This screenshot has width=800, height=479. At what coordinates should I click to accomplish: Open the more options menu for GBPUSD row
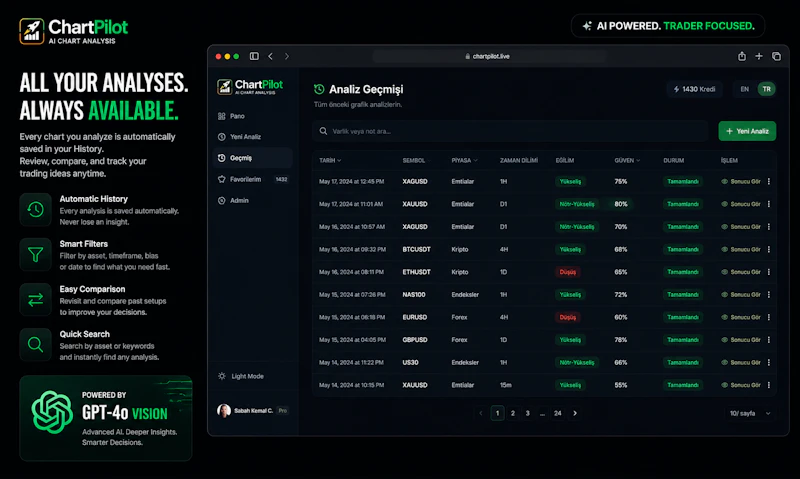769,340
